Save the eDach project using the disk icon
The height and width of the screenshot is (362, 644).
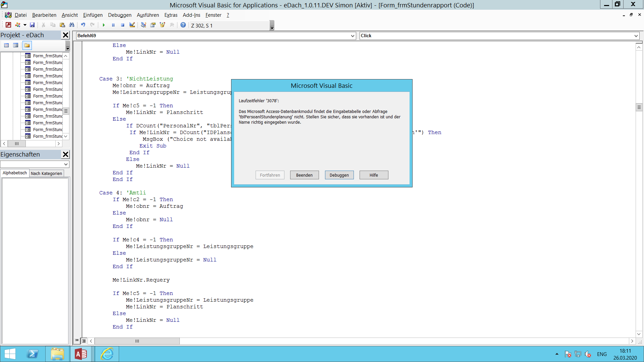coord(32,25)
